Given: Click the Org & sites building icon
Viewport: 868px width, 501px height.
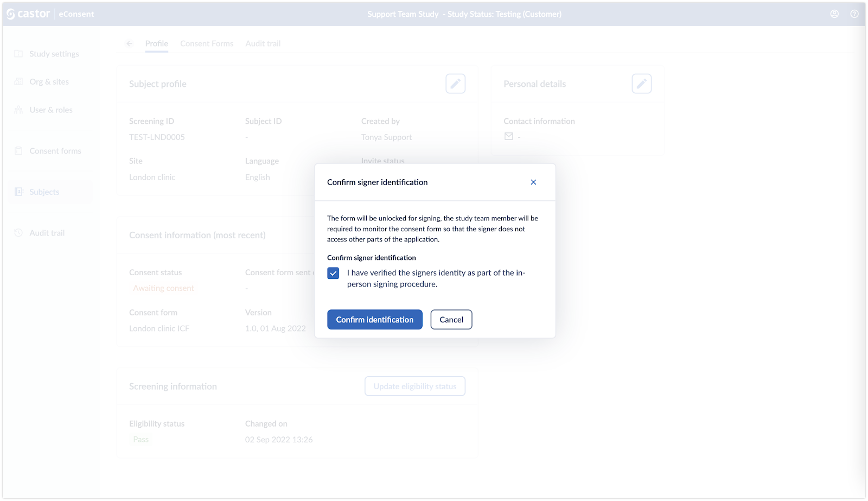Looking at the screenshot, I should click(18, 82).
